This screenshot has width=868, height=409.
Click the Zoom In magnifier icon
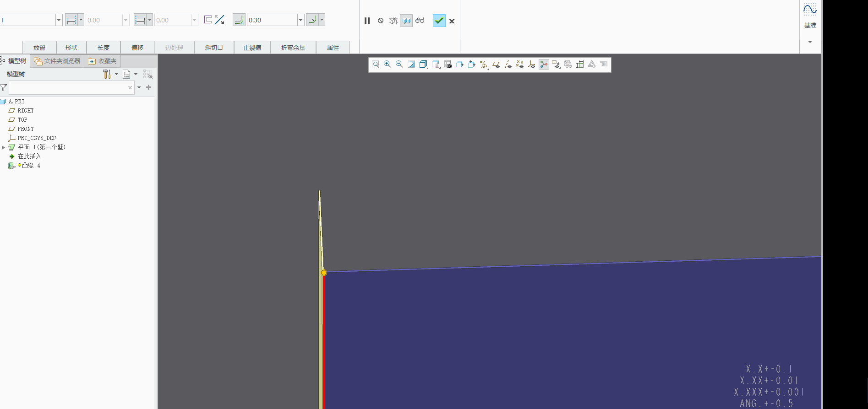click(388, 65)
